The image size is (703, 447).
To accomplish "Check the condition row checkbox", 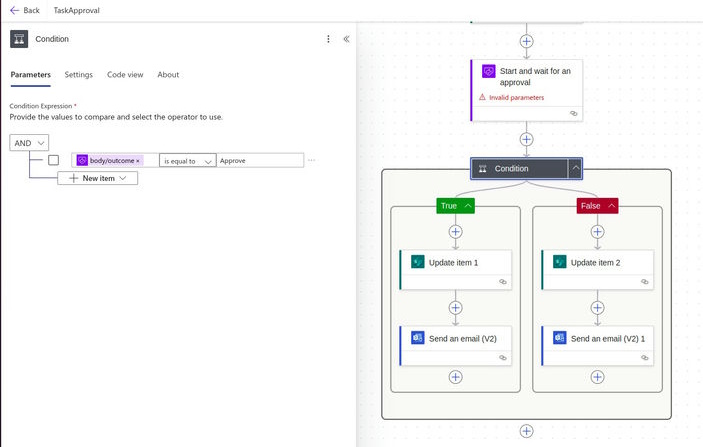I will 54,160.
